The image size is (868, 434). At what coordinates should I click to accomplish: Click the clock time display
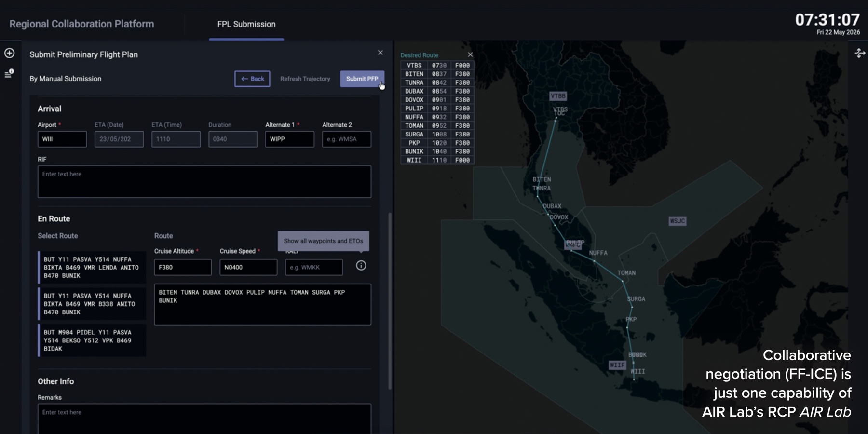[827, 20]
